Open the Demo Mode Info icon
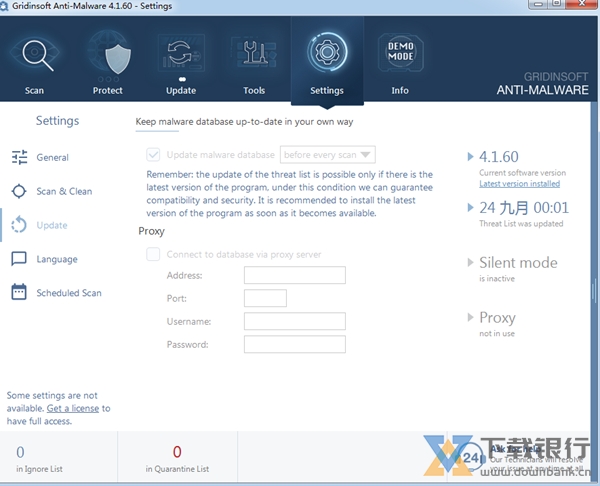This screenshot has width=600, height=486. [400, 52]
